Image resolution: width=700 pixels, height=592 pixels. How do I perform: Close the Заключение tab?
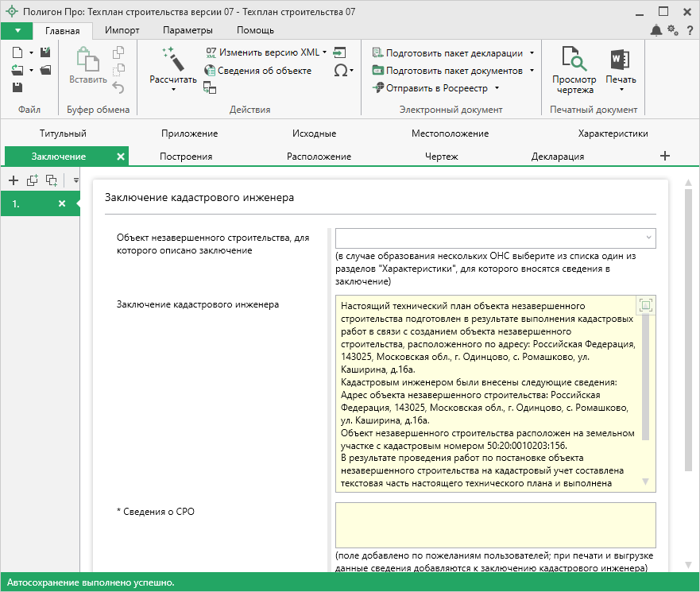click(121, 157)
